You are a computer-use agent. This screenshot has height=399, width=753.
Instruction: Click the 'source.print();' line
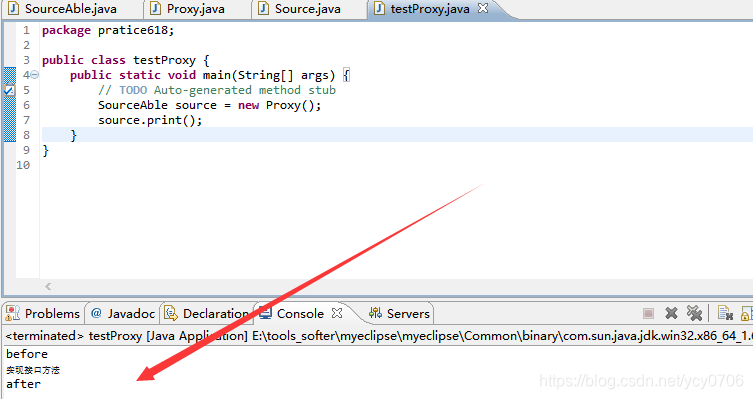point(150,120)
